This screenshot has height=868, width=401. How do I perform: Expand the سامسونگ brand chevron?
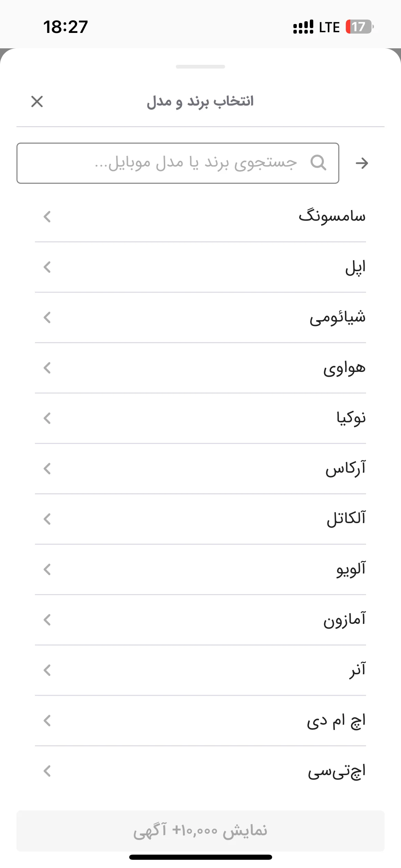point(47,217)
